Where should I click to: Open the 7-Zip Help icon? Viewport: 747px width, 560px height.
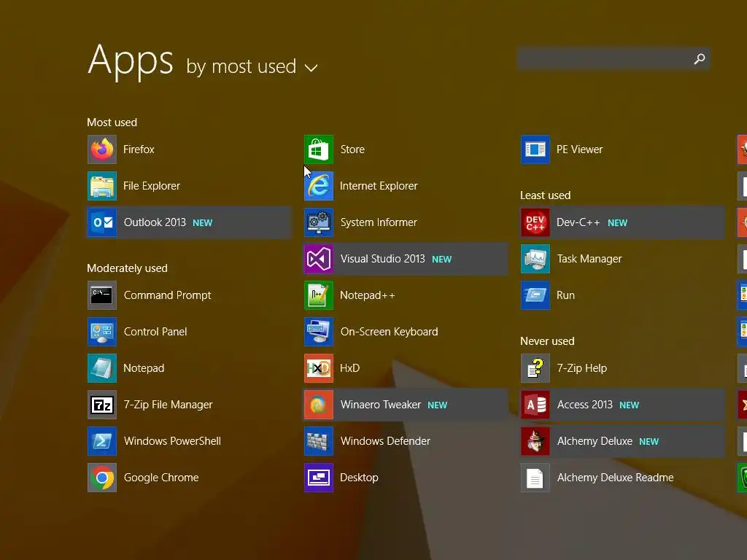click(x=535, y=368)
